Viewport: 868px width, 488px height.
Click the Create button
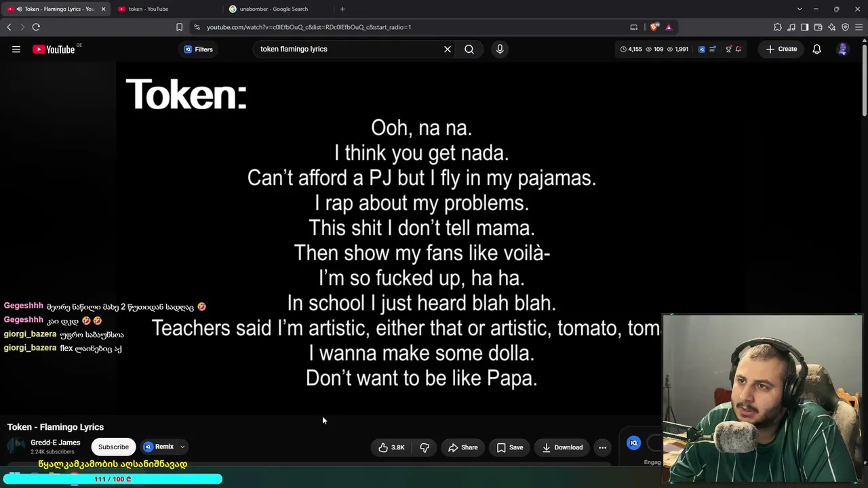click(781, 49)
